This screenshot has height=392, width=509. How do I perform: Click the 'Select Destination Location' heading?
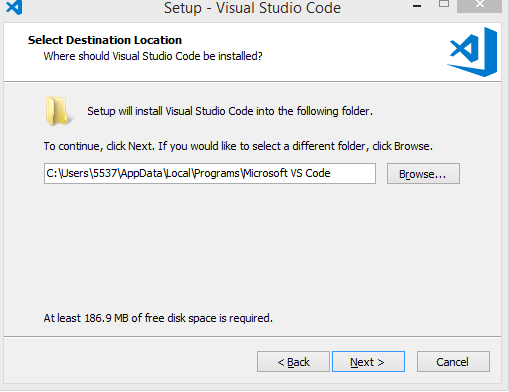pyautogui.click(x=105, y=40)
